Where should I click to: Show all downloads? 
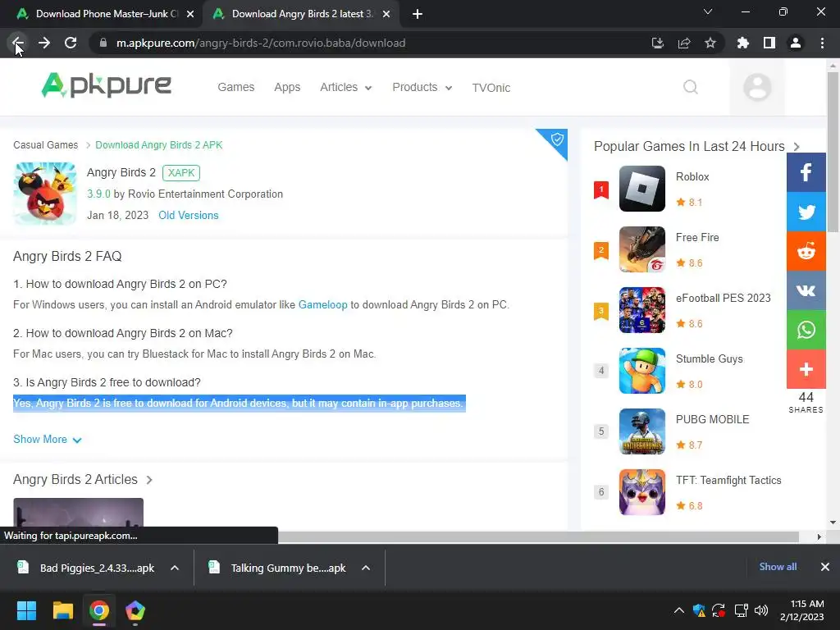(x=778, y=567)
